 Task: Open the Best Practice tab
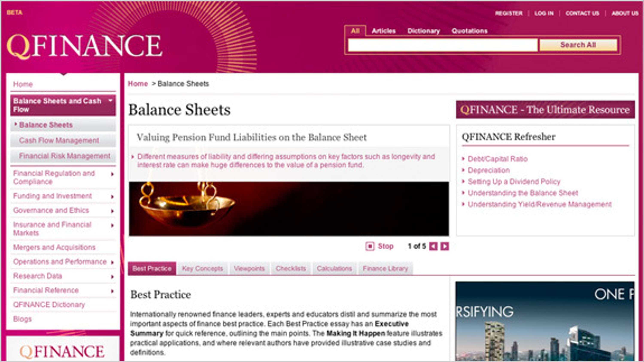pos(152,268)
